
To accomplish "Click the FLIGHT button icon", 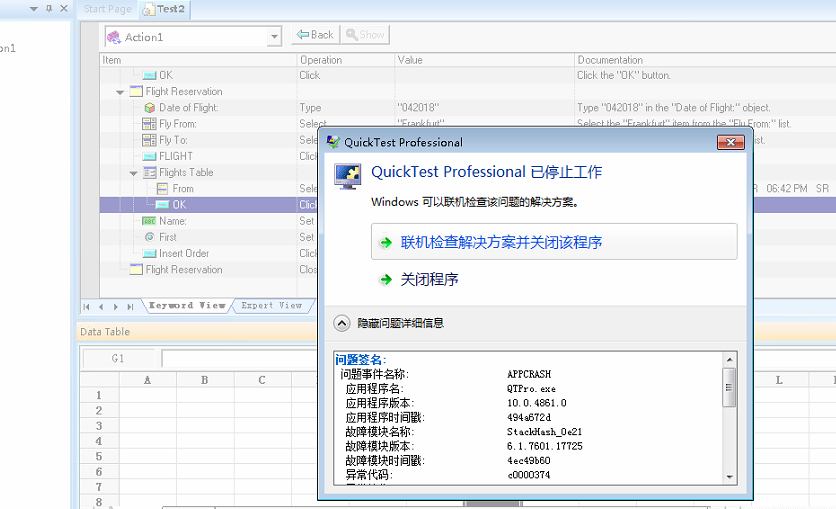I will click(x=150, y=157).
